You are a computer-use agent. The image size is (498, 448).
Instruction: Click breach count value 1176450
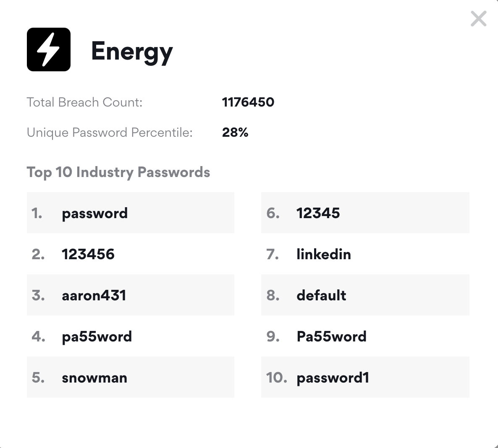point(248,102)
